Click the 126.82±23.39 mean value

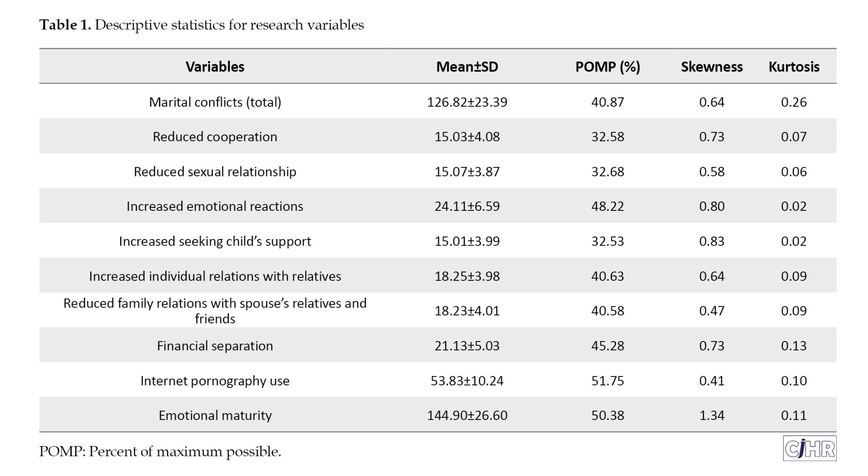click(x=467, y=102)
